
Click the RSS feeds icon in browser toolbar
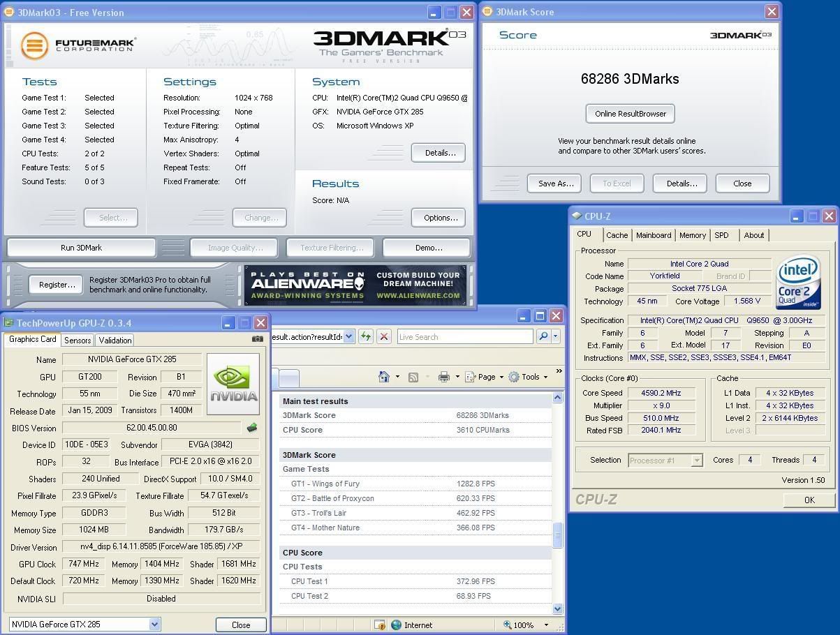tap(413, 377)
